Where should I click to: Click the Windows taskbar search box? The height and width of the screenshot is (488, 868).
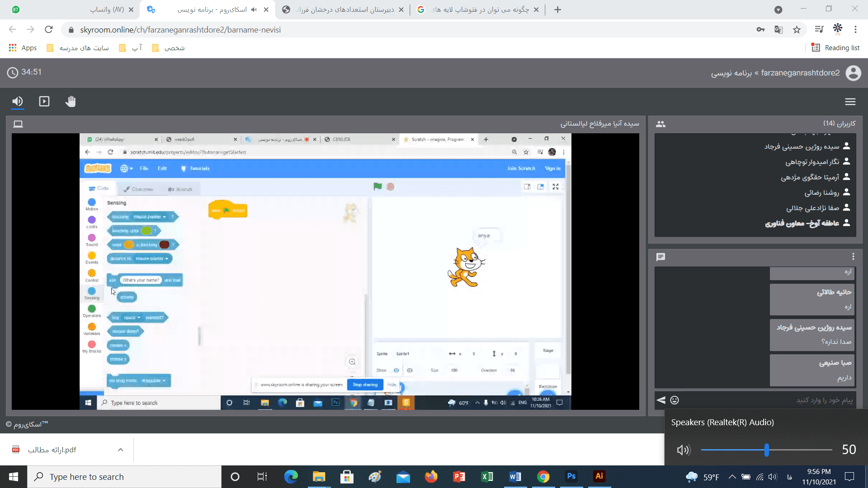pos(124,477)
